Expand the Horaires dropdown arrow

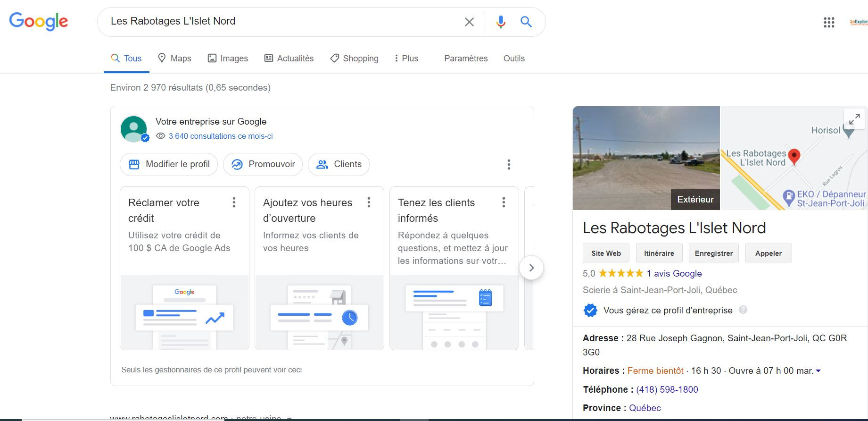pos(818,371)
